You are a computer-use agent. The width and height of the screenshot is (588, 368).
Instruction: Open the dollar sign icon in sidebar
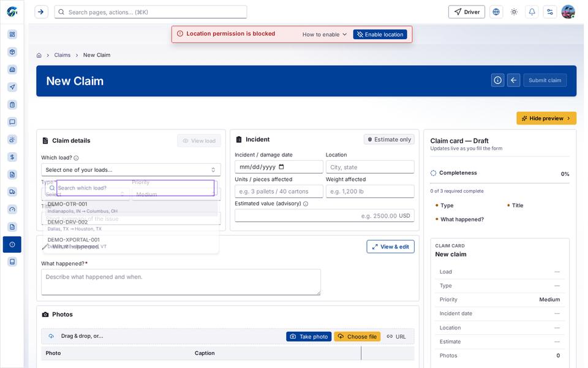click(x=12, y=157)
